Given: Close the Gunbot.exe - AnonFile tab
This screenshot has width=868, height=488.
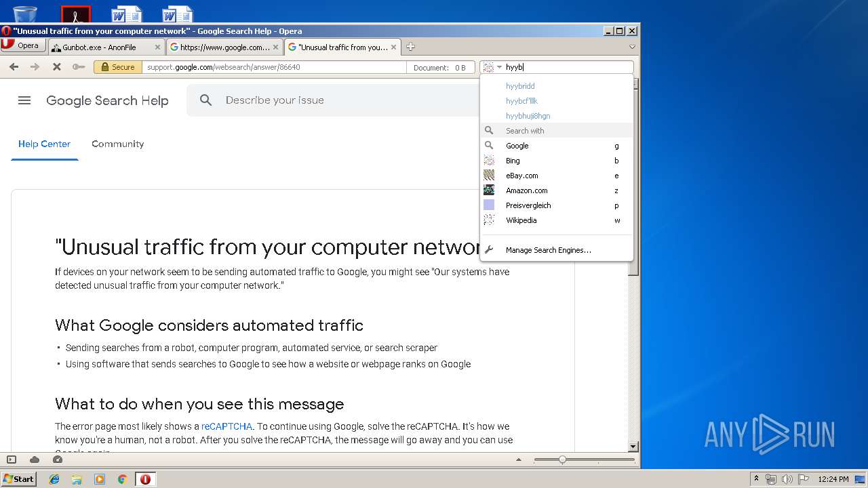Looking at the screenshot, I should pos(157,47).
